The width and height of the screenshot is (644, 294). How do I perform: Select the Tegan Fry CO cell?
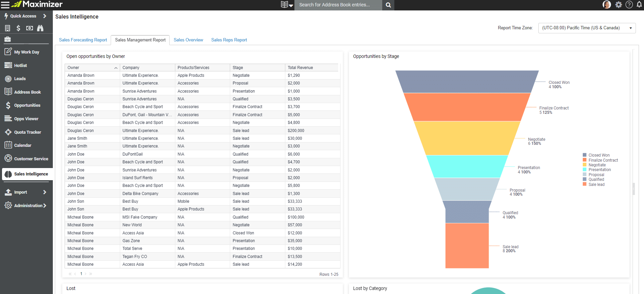[147, 257]
